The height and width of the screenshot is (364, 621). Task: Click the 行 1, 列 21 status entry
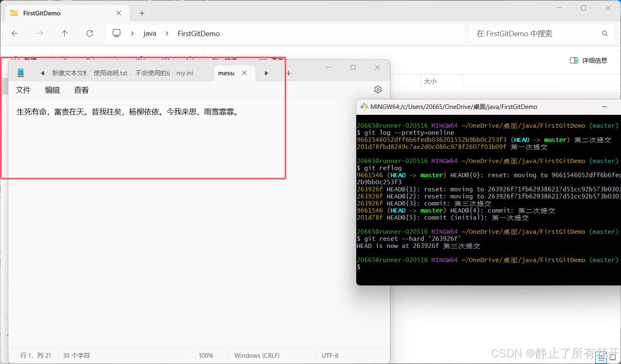click(36, 355)
